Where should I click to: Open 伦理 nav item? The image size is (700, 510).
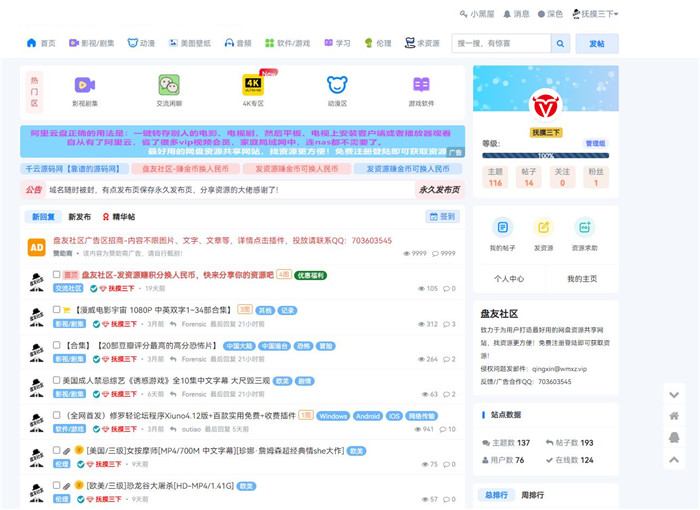[378, 43]
